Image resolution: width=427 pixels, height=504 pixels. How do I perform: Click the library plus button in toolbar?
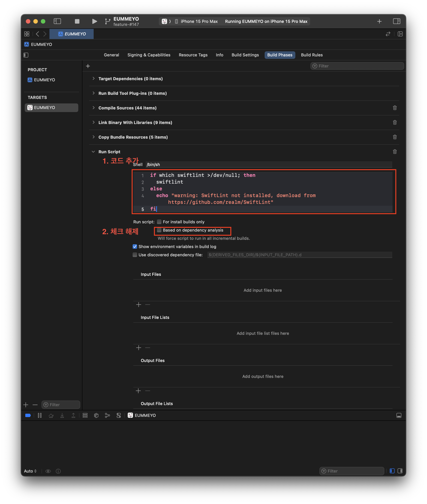click(x=379, y=21)
